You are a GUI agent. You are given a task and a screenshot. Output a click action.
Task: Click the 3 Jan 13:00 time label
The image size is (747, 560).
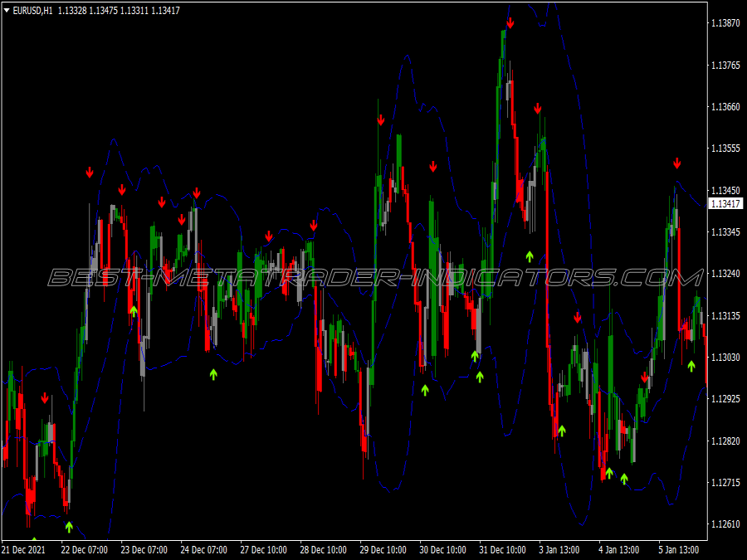pos(559,549)
